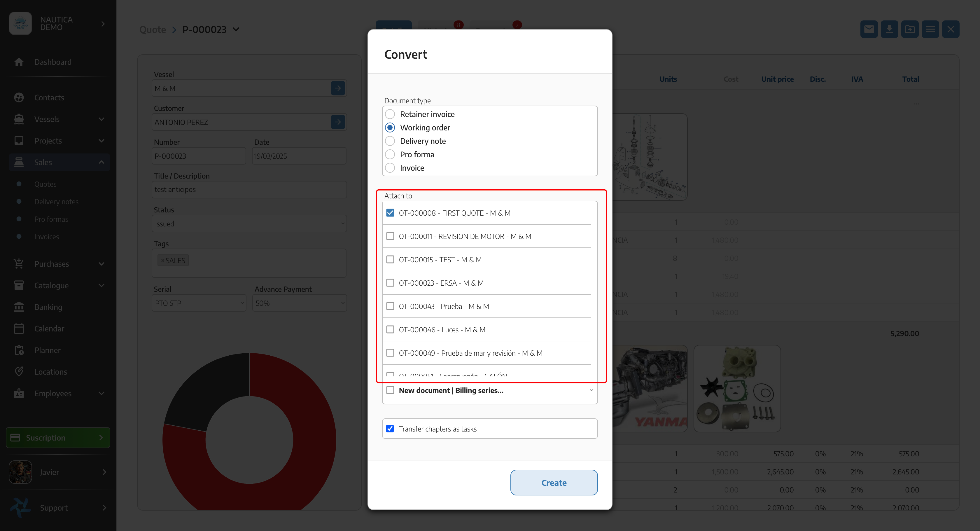The image size is (980, 531).
Task: Check the OT-000023 ERSA checkbox
Action: coord(390,283)
